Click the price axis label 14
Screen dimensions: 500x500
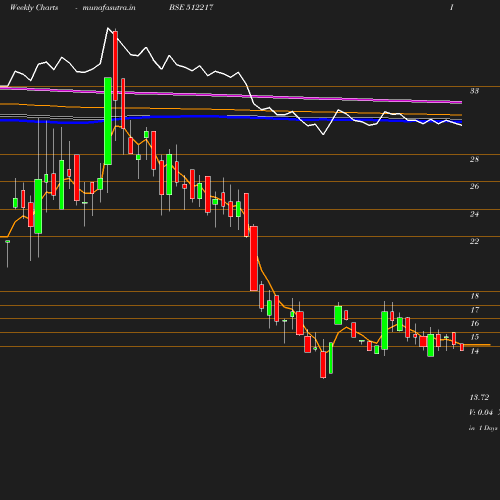click(474, 351)
